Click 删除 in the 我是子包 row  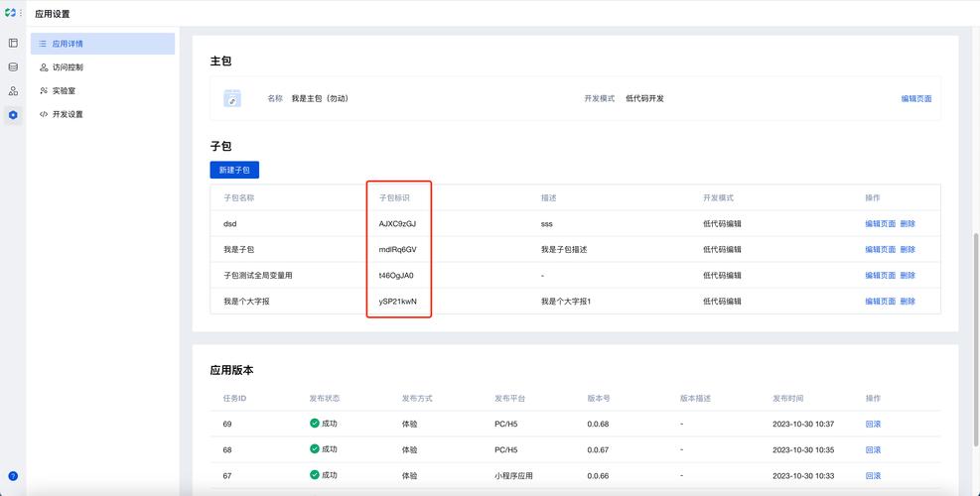pos(908,249)
